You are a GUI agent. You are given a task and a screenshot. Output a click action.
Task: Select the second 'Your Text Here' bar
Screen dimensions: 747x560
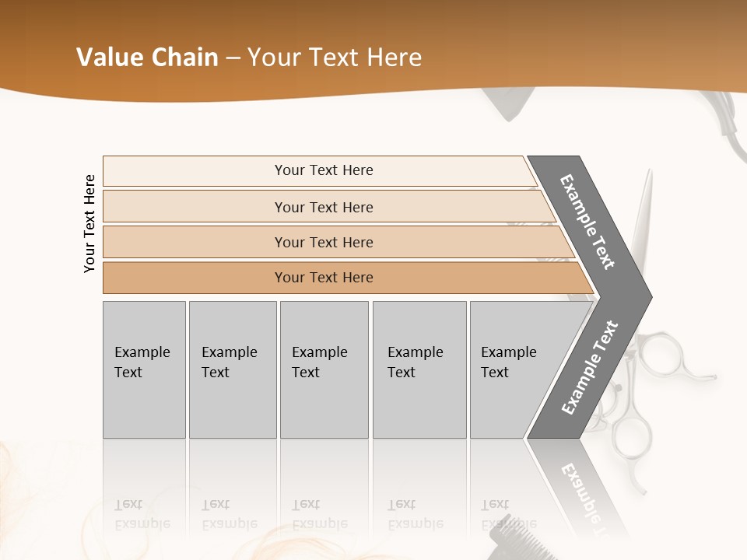(x=328, y=206)
